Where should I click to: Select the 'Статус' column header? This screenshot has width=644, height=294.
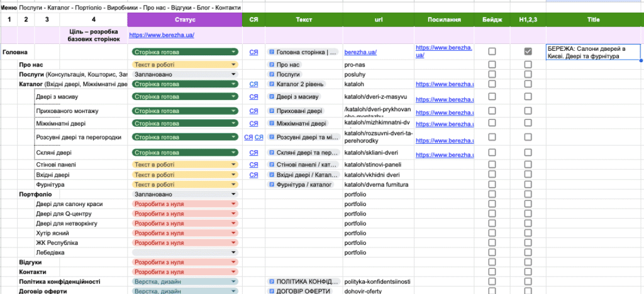185,19
